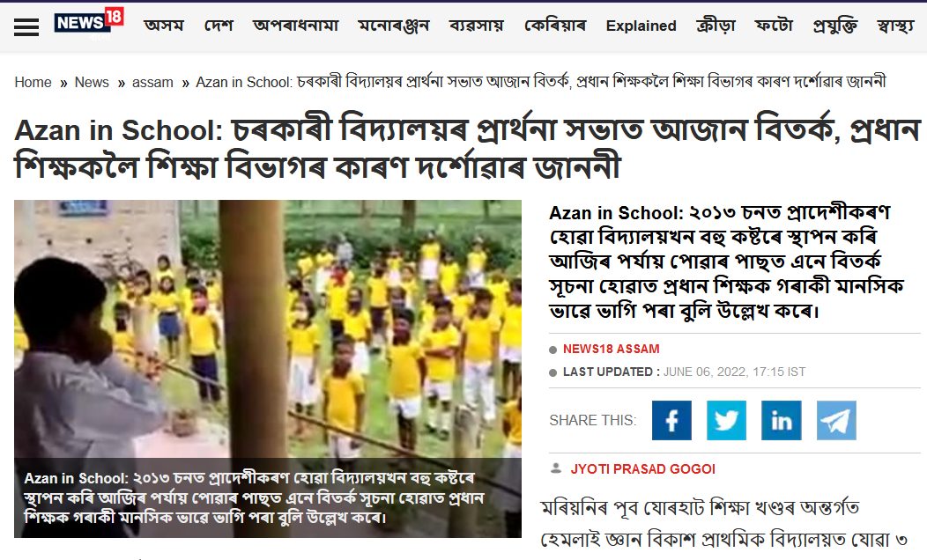
Task: Click the NEWS18 ASSAM source link
Action: pos(612,349)
